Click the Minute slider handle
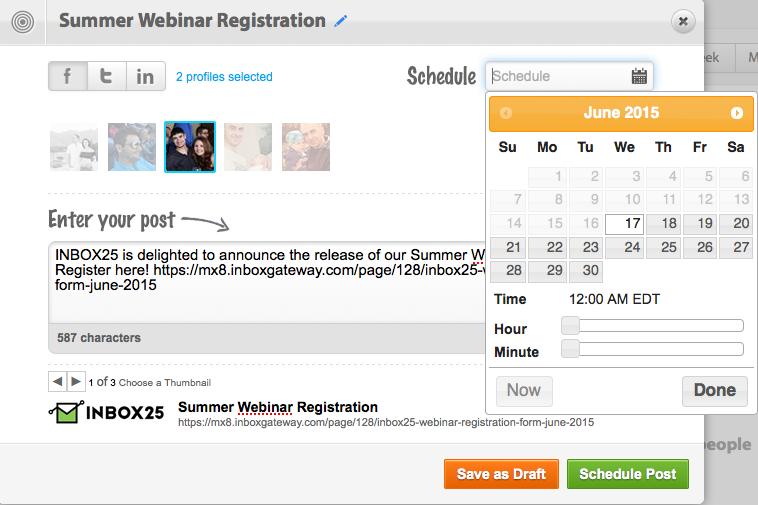 [x=570, y=348]
